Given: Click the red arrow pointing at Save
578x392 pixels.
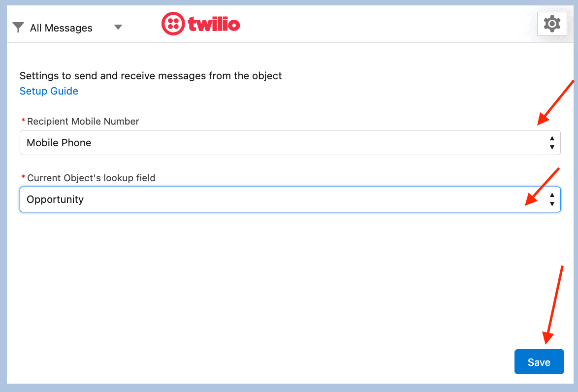Looking at the screenshot, I should point(554,305).
